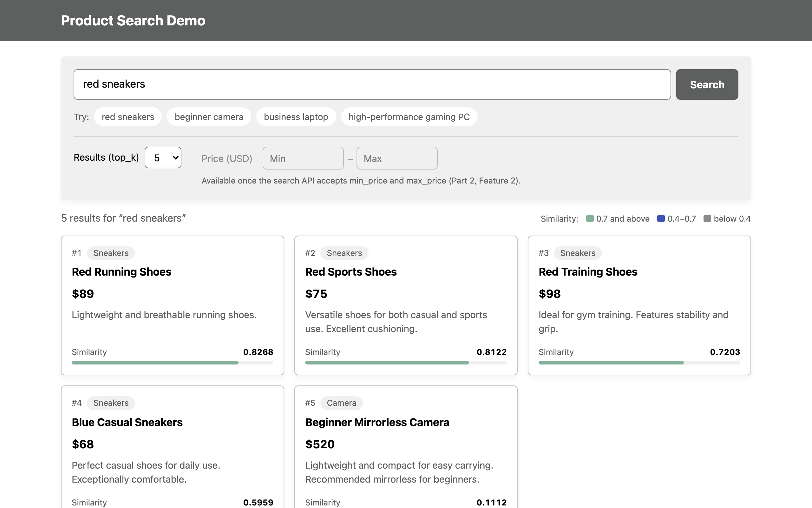Click the similarity bar of Red Running Shoes
The image size is (812, 508).
click(173, 363)
